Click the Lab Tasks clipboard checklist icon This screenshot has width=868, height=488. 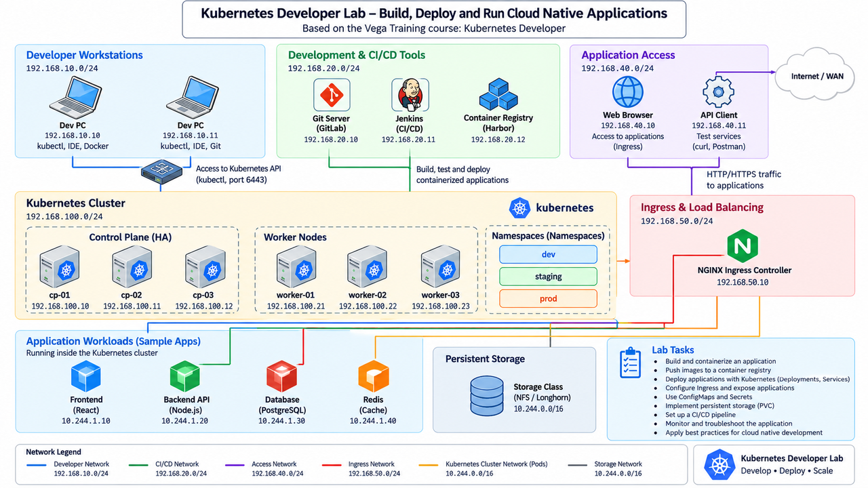pyautogui.click(x=631, y=363)
